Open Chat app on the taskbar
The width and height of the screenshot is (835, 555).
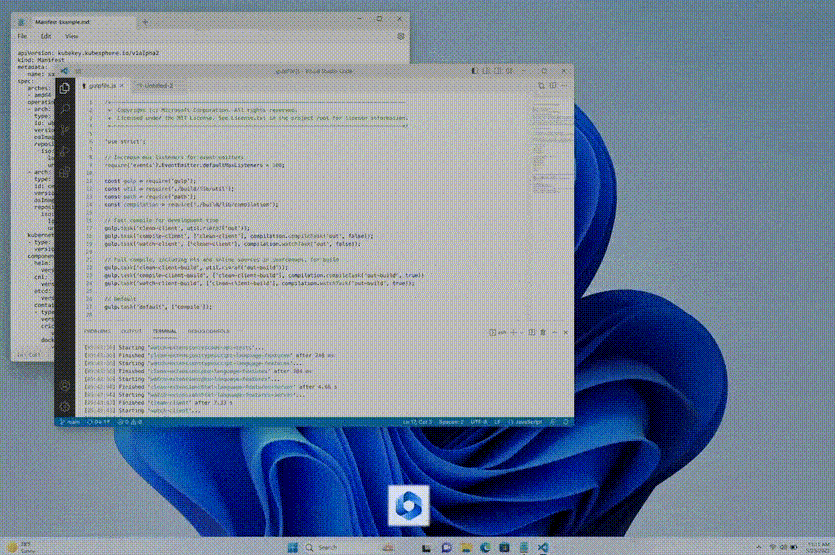446,548
